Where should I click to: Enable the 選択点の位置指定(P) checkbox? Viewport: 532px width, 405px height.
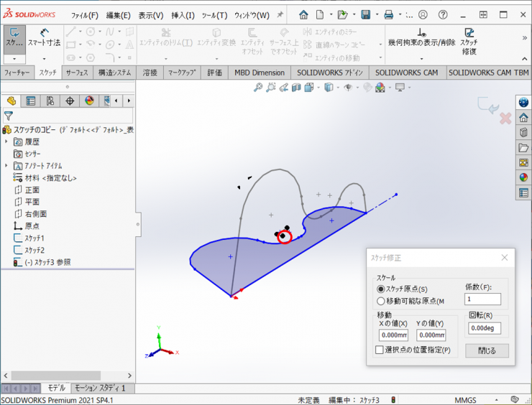(380, 350)
